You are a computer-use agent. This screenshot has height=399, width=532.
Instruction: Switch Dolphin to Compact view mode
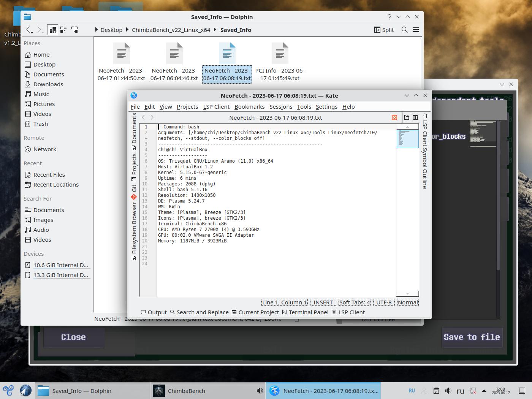(x=63, y=30)
